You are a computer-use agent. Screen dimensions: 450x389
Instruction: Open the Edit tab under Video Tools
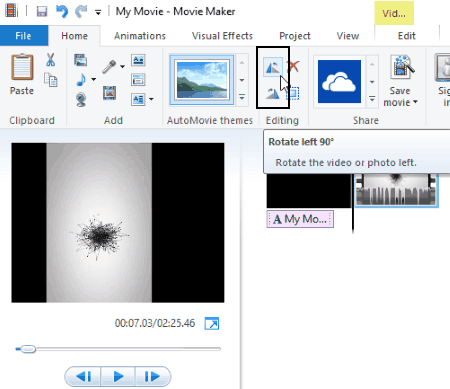[406, 36]
